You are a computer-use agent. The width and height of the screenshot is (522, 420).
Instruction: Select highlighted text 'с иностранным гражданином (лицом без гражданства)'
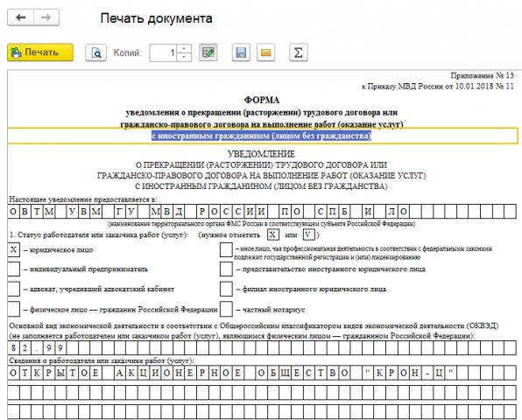pyautogui.click(x=261, y=136)
